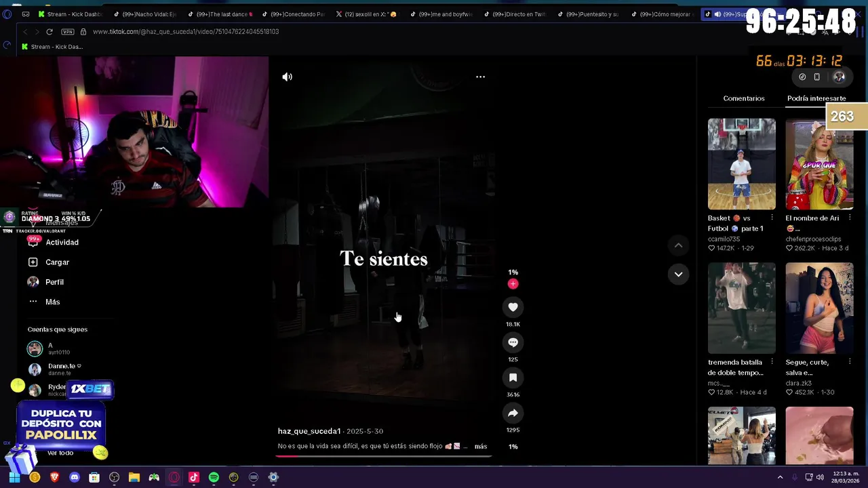Open El nombre de Ari video thumbnail
The width and height of the screenshot is (868, 488).
(819, 164)
